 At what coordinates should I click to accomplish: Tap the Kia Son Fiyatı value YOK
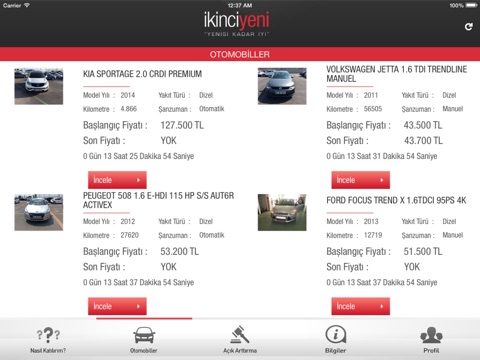[169, 141]
